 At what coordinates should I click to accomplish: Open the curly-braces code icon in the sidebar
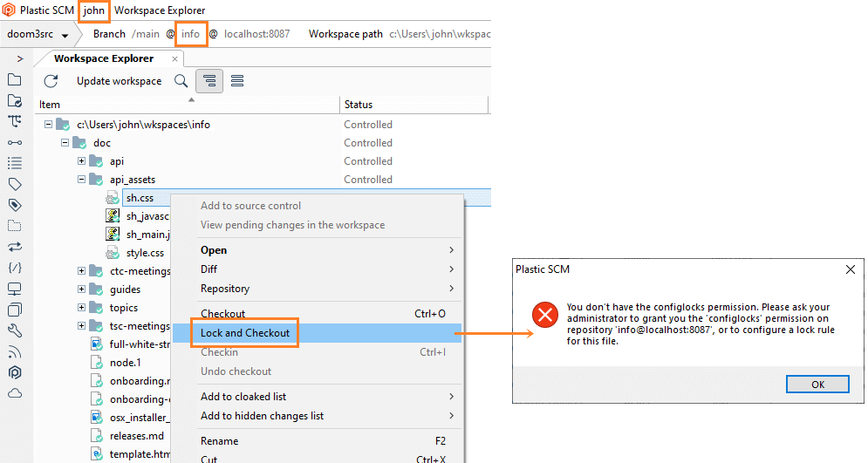[14, 268]
